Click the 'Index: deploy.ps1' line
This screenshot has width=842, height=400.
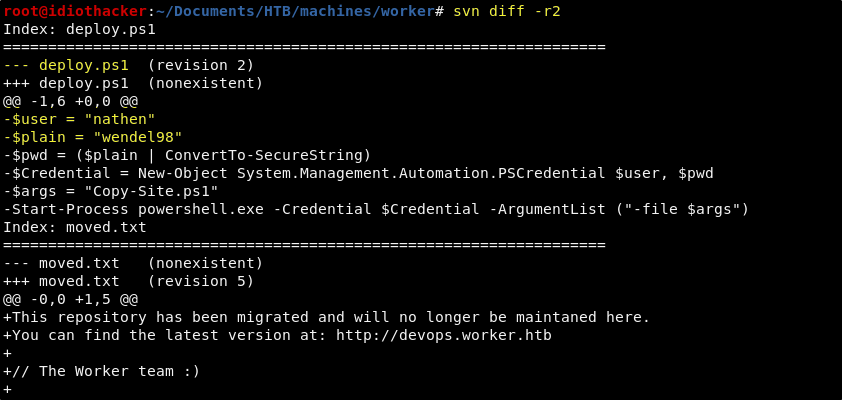pos(79,30)
